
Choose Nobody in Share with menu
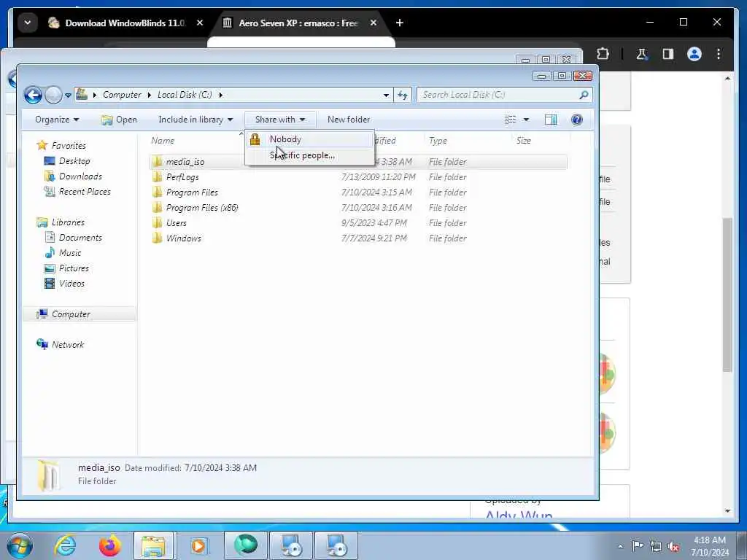[x=309, y=139]
